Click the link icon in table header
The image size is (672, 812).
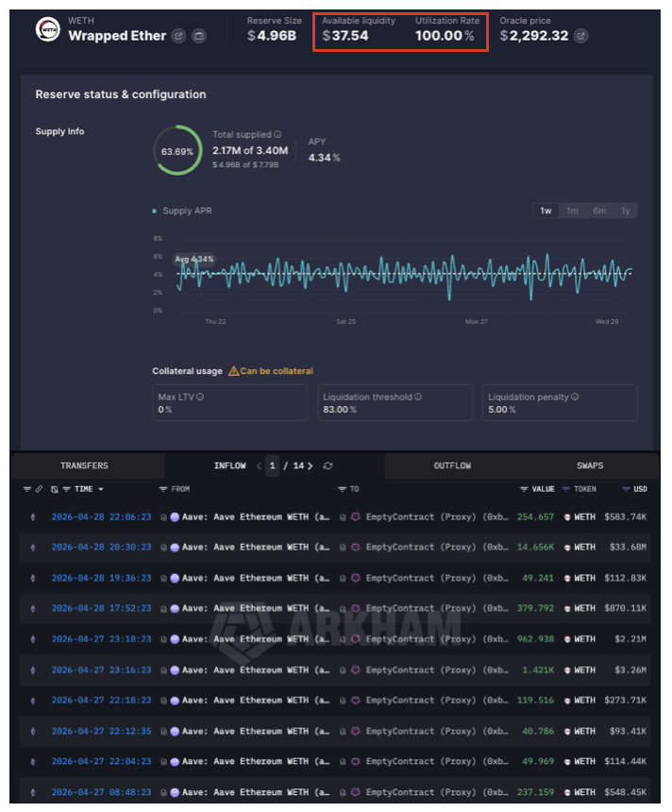pyautogui.click(x=39, y=489)
